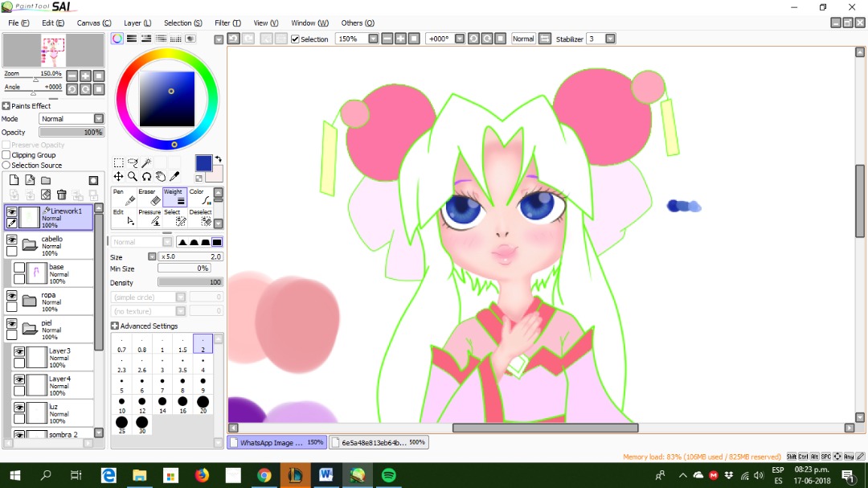Expand the Paints Effect section
Image resolution: width=868 pixels, height=488 pixels.
click(6, 106)
